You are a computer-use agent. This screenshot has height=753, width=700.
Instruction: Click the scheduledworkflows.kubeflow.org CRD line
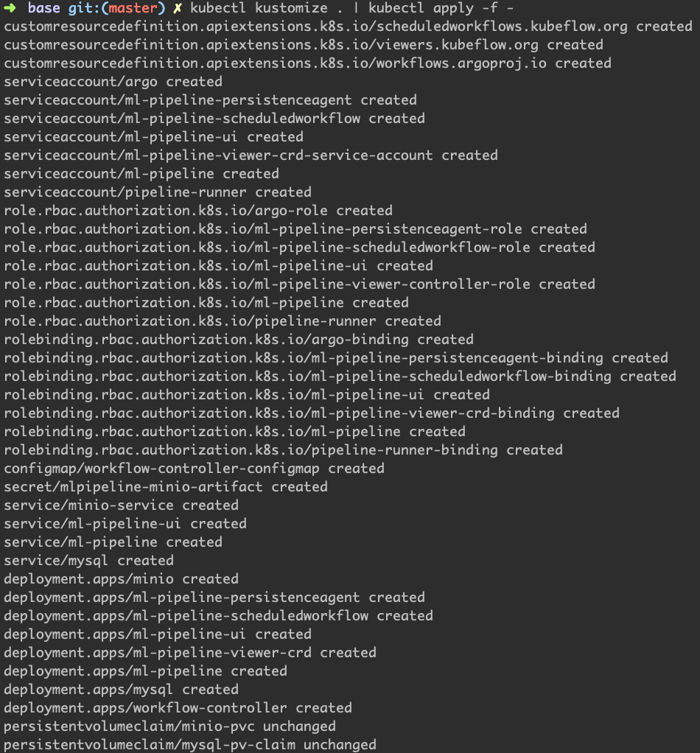[348, 27]
